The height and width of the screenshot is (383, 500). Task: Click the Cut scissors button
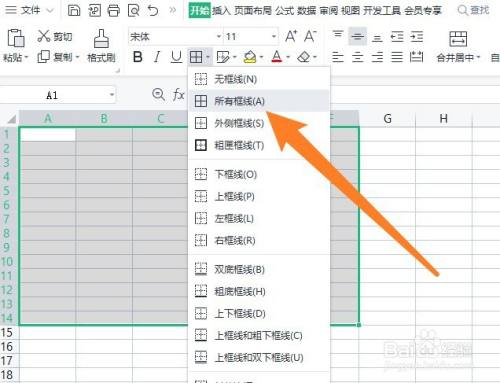tap(54, 36)
